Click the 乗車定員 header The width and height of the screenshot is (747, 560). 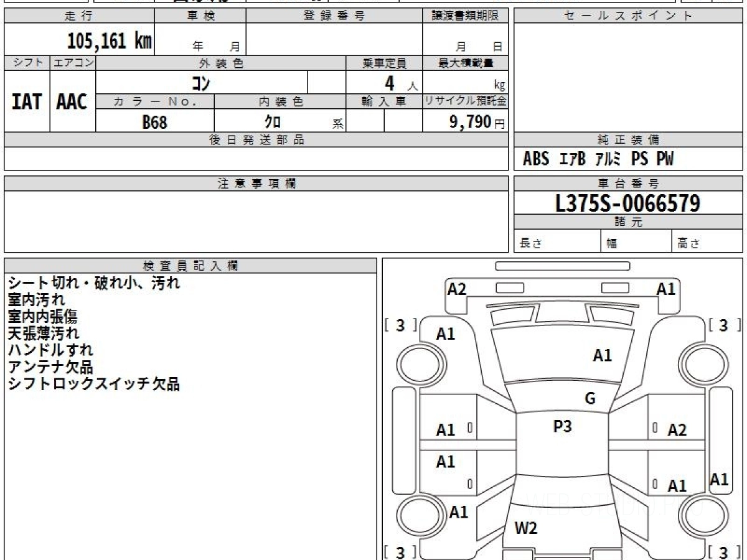[384, 63]
